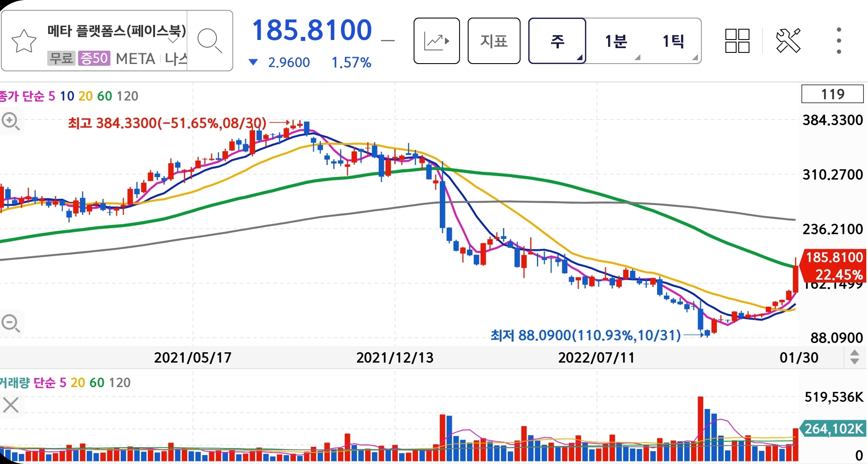Close the volume panel with X
The width and height of the screenshot is (868, 464).
[11, 405]
